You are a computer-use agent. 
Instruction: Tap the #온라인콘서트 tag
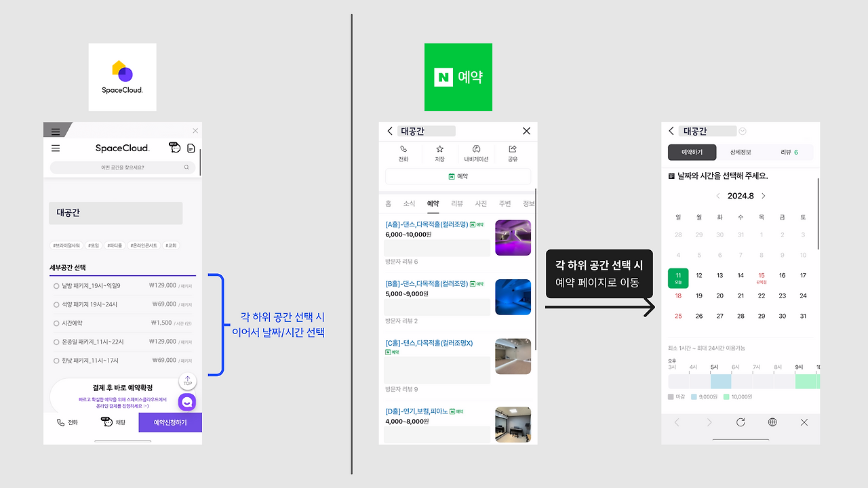click(143, 245)
